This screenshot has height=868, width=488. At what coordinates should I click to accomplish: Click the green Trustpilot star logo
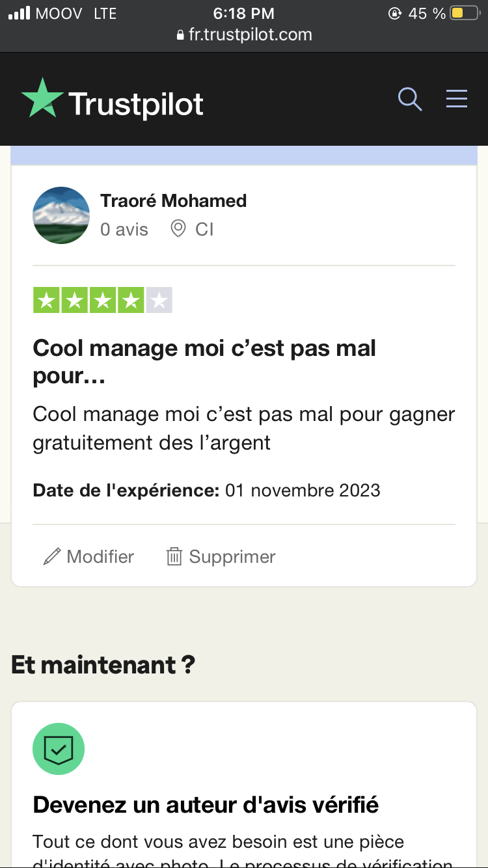pos(43,99)
